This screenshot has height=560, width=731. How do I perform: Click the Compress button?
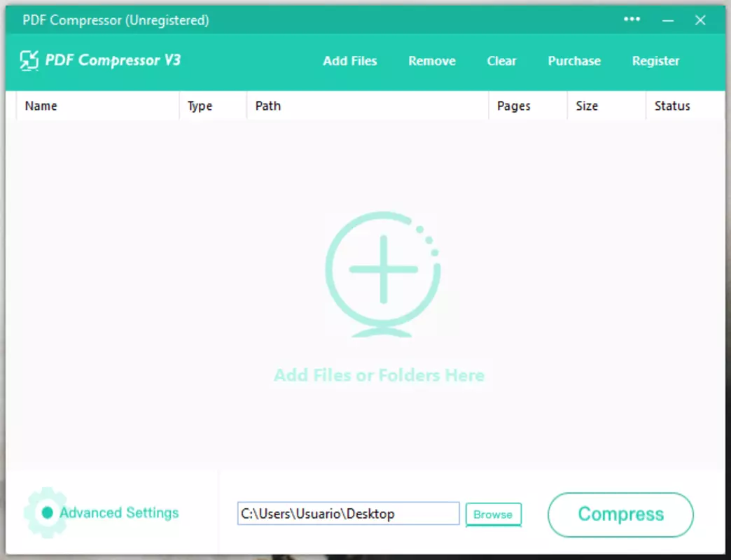[620, 514]
